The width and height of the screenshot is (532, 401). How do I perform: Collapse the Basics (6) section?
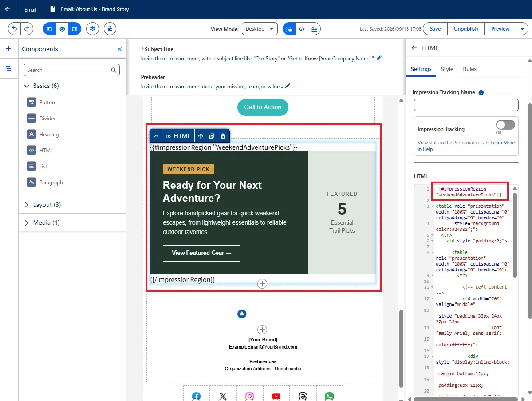(41, 86)
